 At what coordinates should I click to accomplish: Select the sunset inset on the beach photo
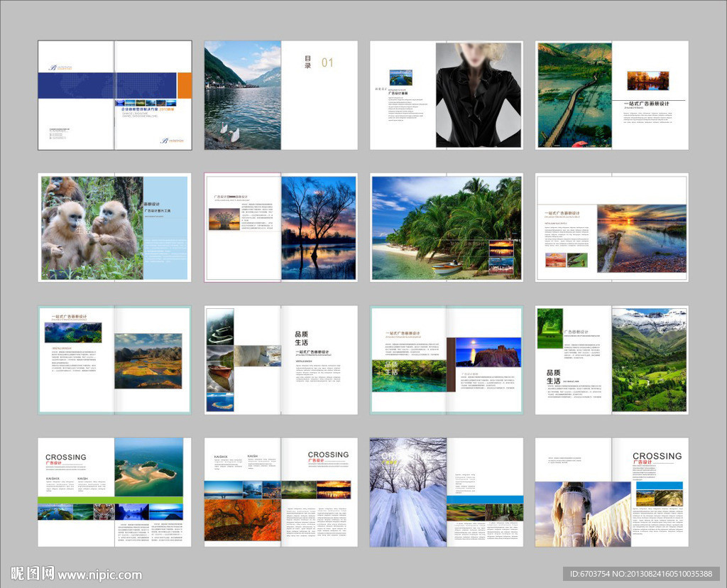pos(501,249)
